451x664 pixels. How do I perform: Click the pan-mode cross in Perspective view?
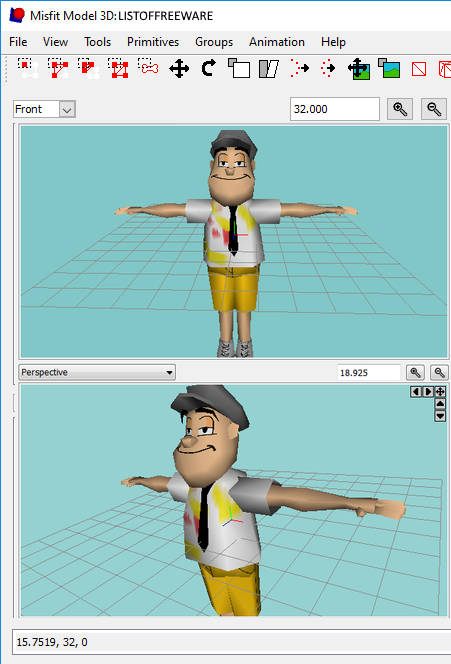coord(440,392)
